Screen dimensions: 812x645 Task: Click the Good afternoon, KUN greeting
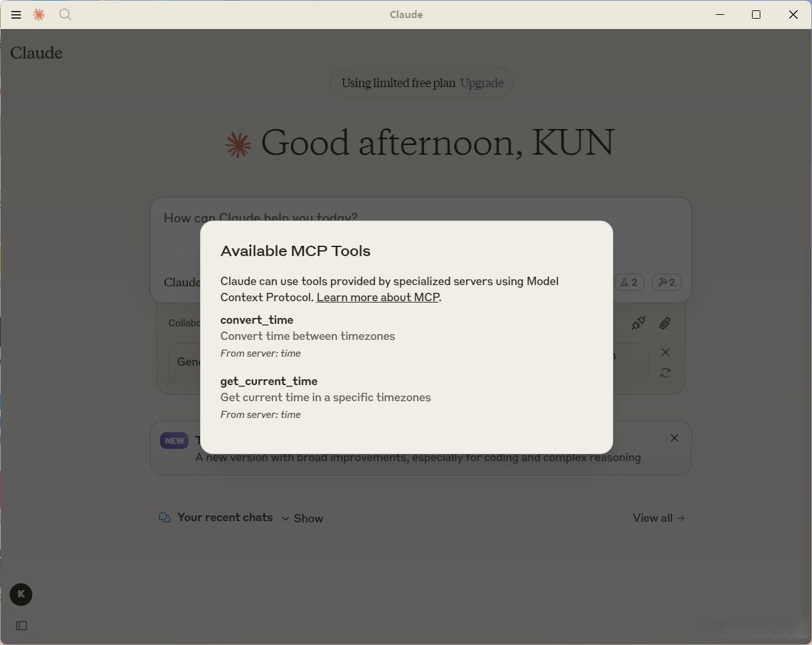(x=437, y=143)
